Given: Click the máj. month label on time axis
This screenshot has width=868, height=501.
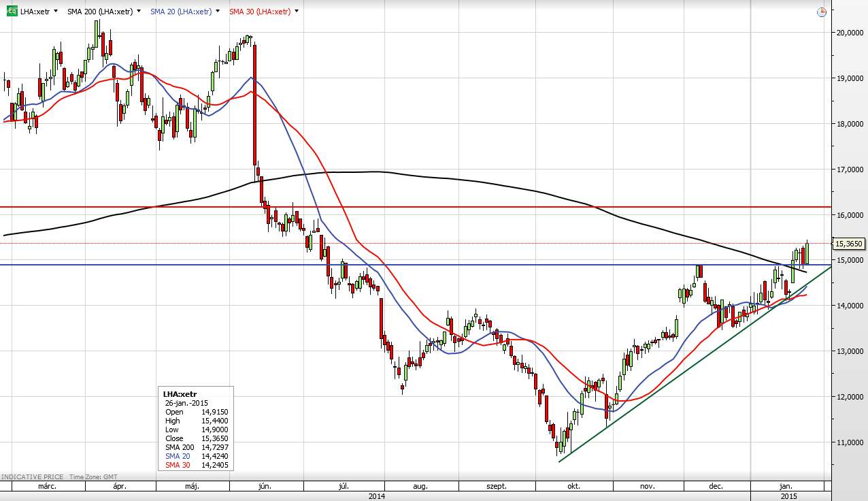Looking at the screenshot, I should point(193,486).
